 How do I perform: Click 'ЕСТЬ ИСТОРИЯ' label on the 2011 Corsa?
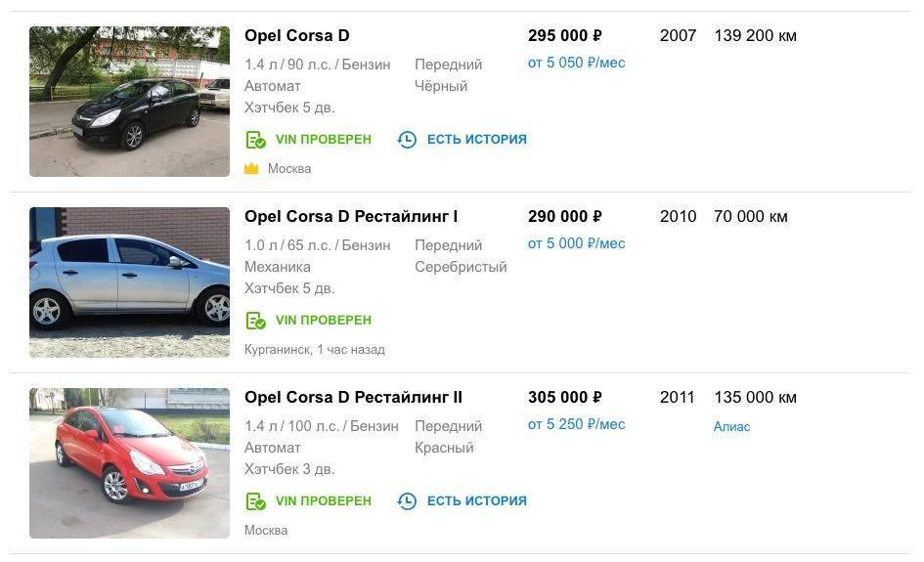click(x=476, y=501)
